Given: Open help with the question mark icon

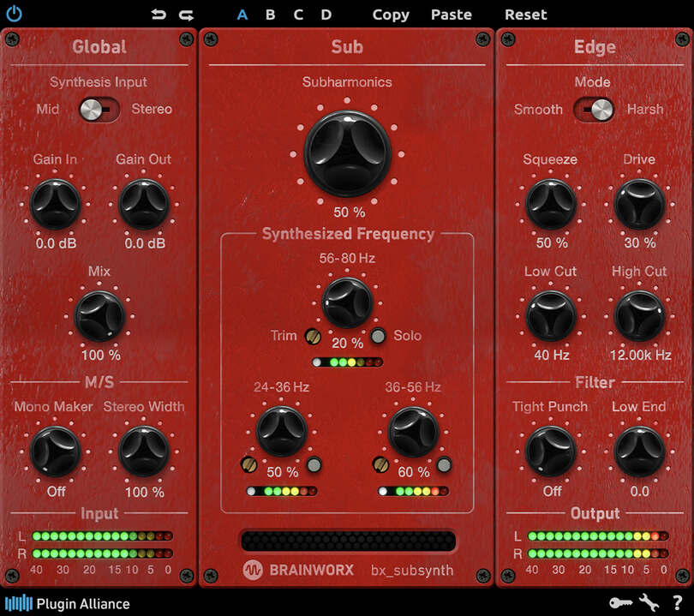Looking at the screenshot, I should [x=676, y=603].
